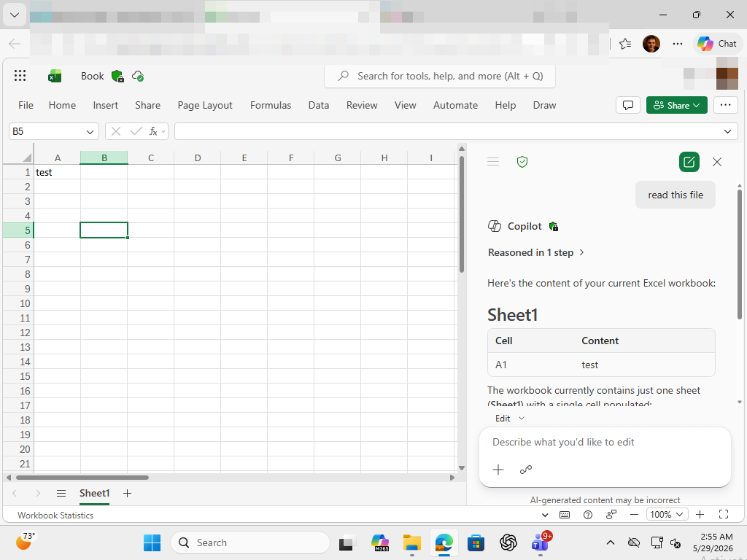The height and width of the screenshot is (560, 747).
Task: Click the vertical sheet scrollbar thumb
Action: click(462, 214)
